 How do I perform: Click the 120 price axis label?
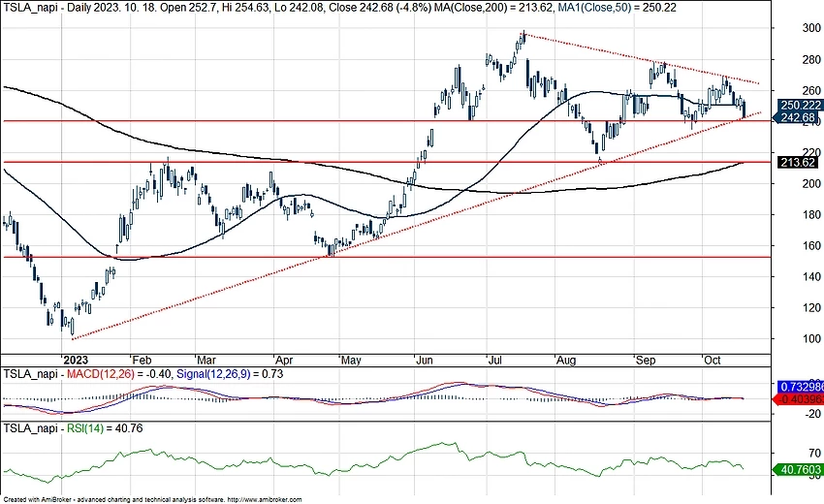[811, 307]
